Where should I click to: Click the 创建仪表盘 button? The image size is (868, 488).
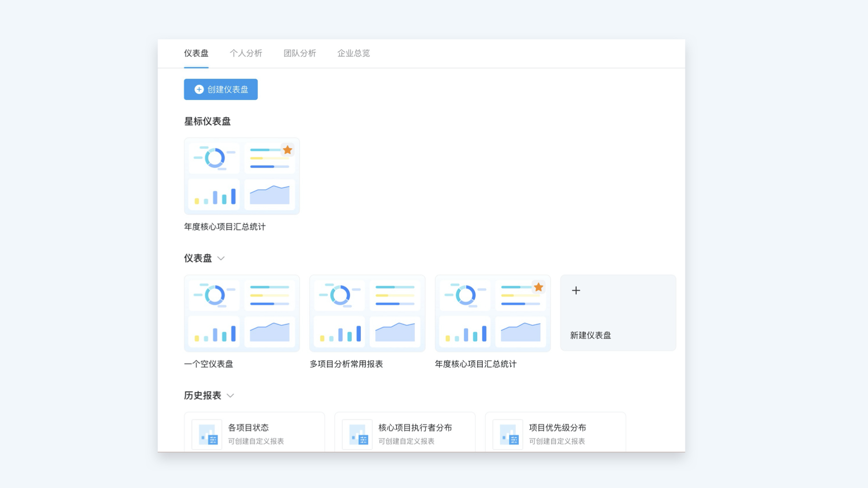pos(221,89)
